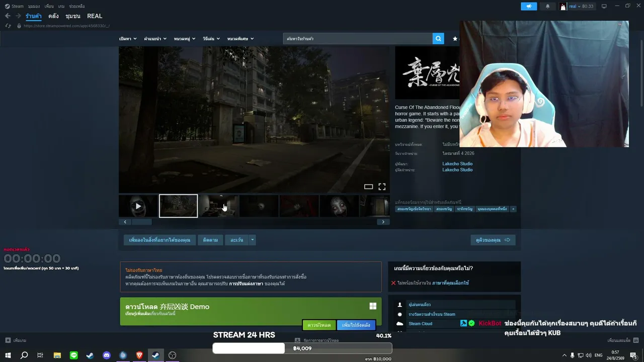Click the ดูคิวของคุณ queue button

pos(493,240)
